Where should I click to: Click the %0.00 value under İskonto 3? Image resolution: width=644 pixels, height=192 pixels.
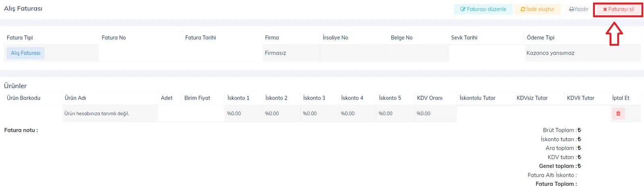310,114
